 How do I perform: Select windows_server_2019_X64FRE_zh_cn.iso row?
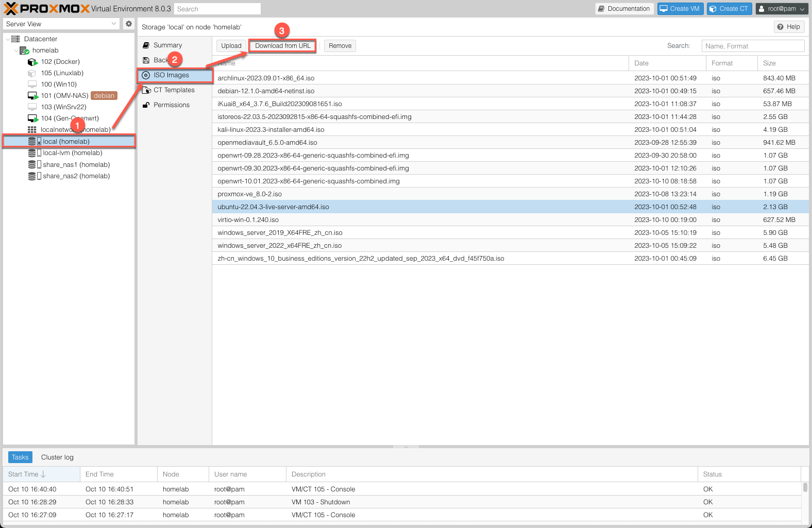click(510, 233)
